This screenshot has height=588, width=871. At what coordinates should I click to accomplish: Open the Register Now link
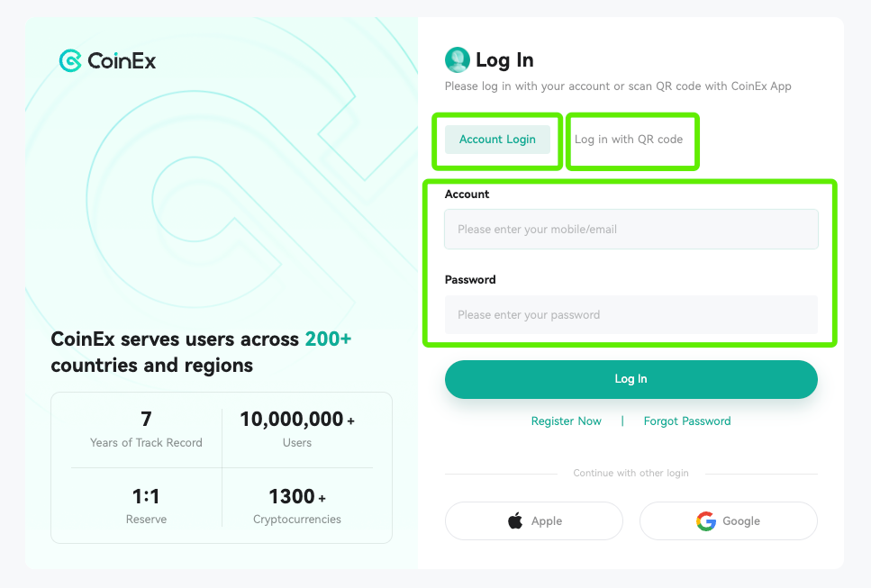click(x=567, y=421)
